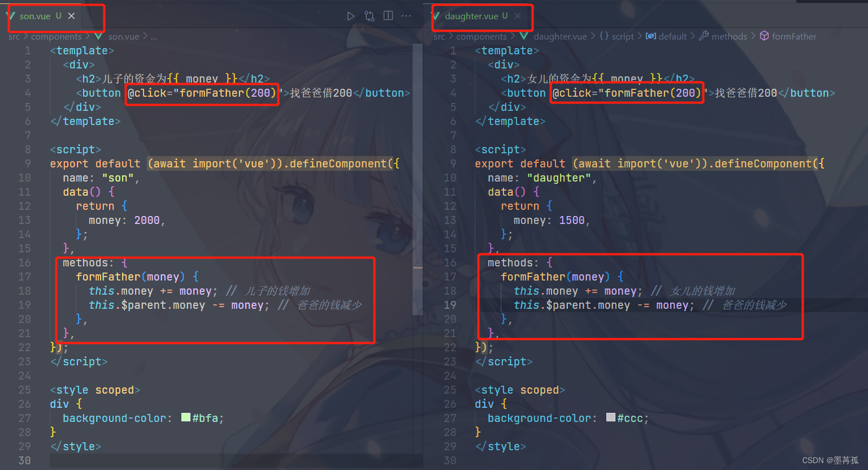Click 'src' in the right pane breadcrumb
The width and height of the screenshot is (868, 470).
439,36
